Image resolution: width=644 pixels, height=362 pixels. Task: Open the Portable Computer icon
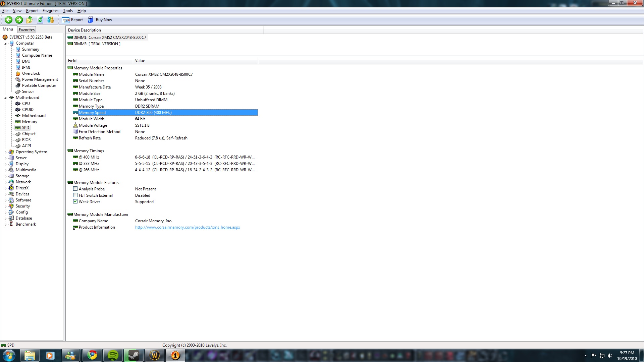click(18, 85)
